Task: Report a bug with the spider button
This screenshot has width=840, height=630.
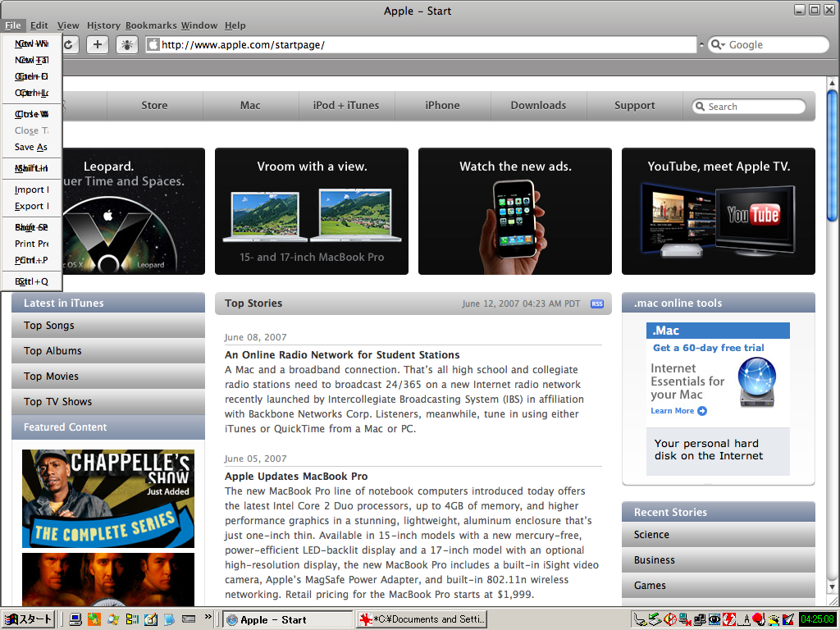Action: tap(127, 44)
